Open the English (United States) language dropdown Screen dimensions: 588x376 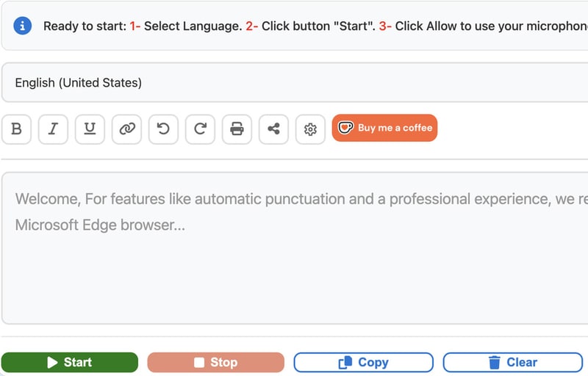click(x=294, y=83)
